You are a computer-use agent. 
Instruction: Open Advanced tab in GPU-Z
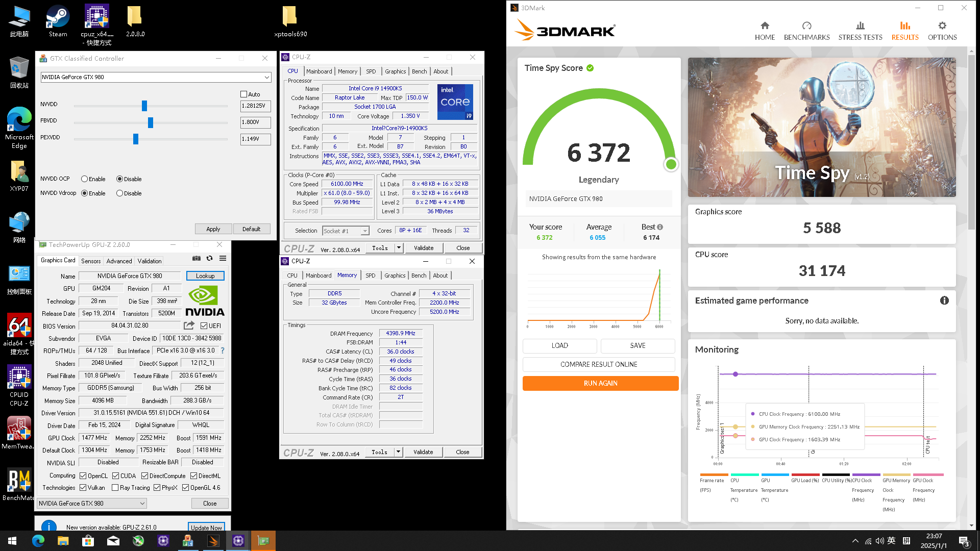pos(119,261)
